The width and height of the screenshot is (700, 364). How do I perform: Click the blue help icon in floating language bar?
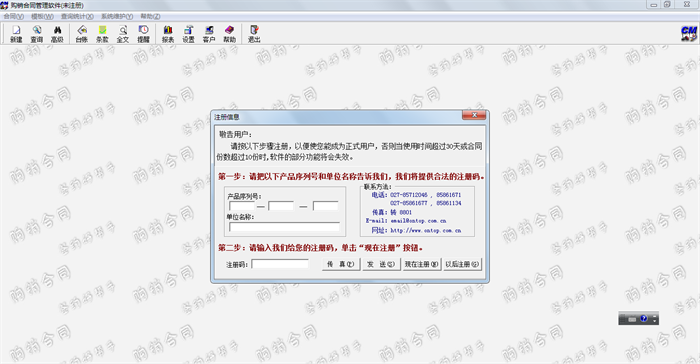pyautogui.click(x=643, y=318)
